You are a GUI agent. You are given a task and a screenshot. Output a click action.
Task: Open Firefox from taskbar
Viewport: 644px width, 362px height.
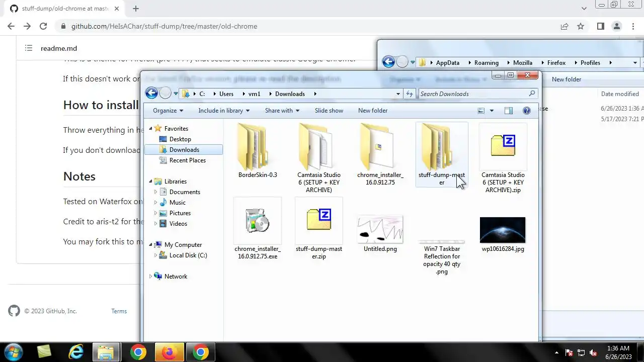pyautogui.click(x=169, y=352)
